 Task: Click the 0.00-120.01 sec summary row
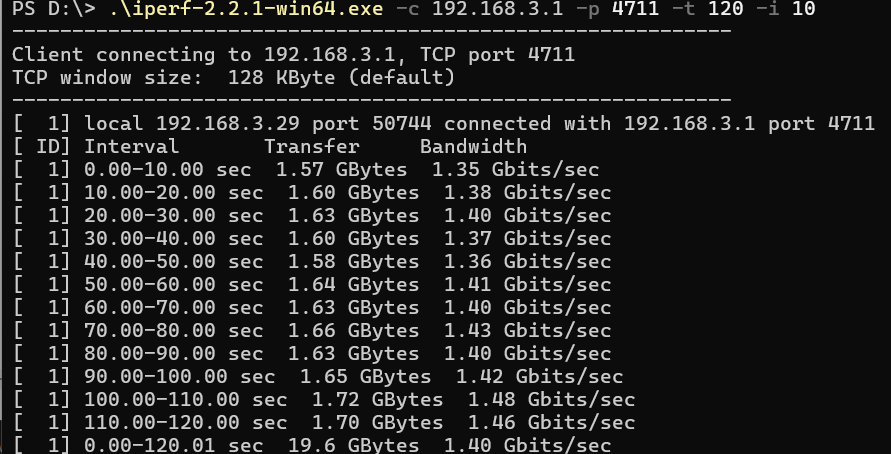(311, 445)
